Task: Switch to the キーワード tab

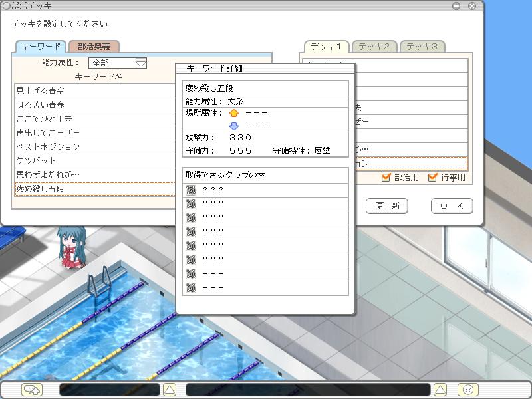Action: point(41,47)
